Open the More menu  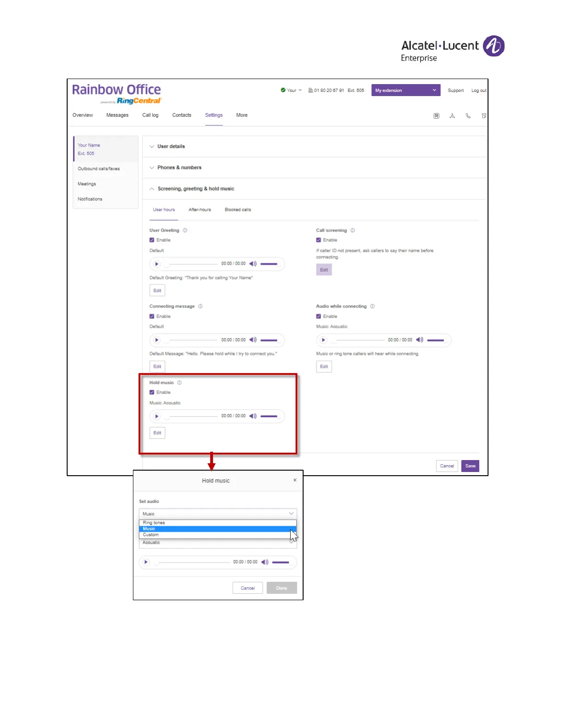tap(242, 115)
